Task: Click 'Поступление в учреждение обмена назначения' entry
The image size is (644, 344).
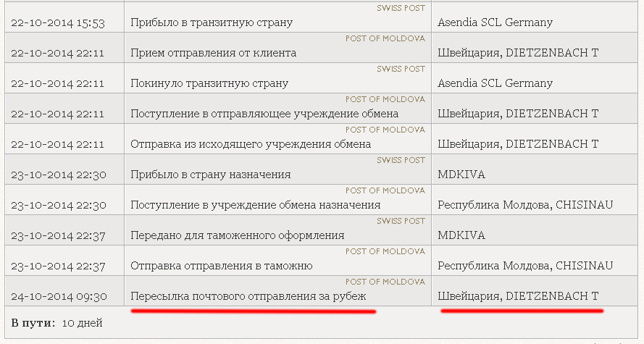Action: [256, 205]
